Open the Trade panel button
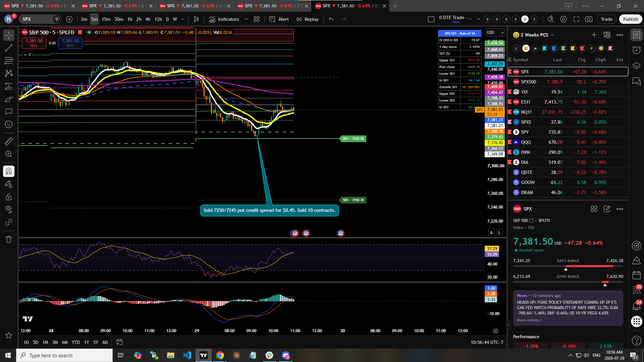 [x=606, y=19]
